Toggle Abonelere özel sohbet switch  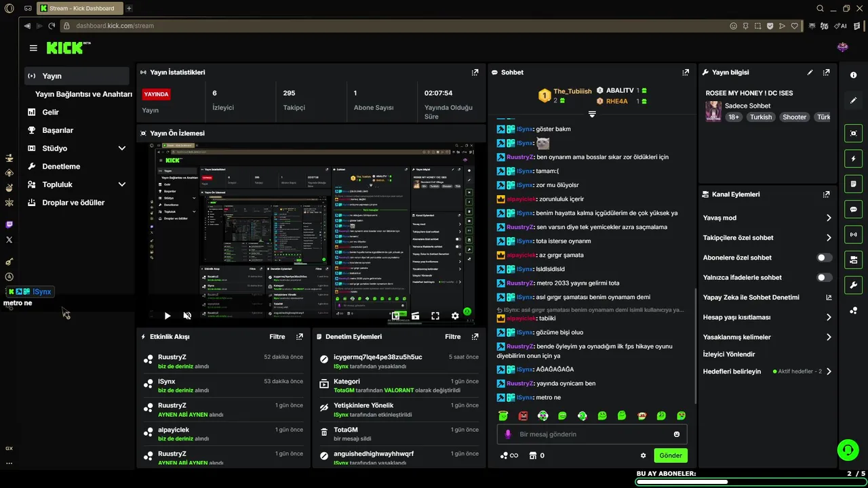coord(824,258)
